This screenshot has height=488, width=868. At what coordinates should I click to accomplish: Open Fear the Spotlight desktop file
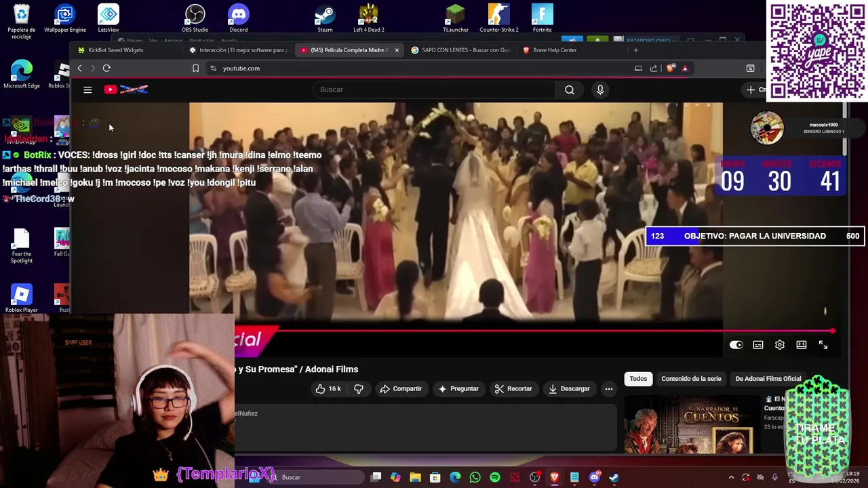click(22, 246)
